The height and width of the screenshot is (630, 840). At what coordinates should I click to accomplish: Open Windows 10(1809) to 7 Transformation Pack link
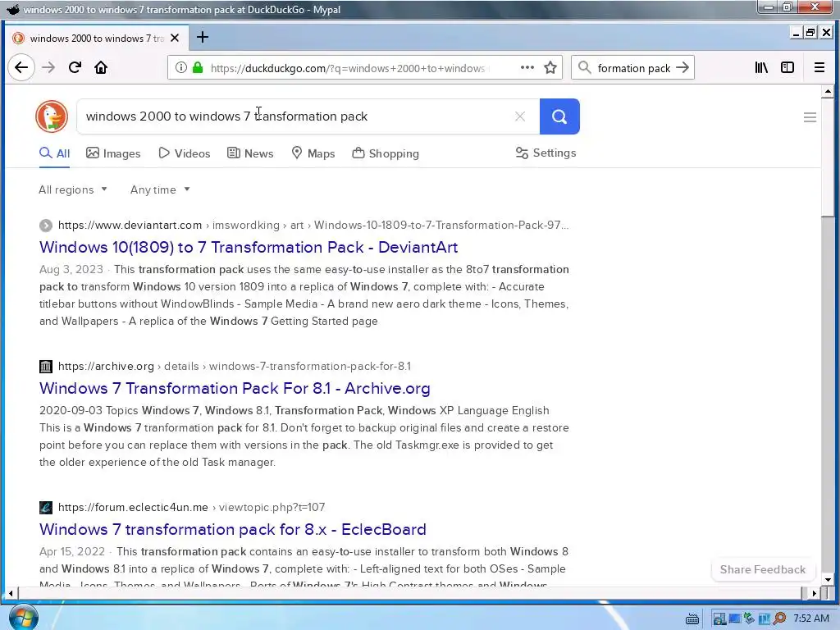pyautogui.click(x=249, y=247)
